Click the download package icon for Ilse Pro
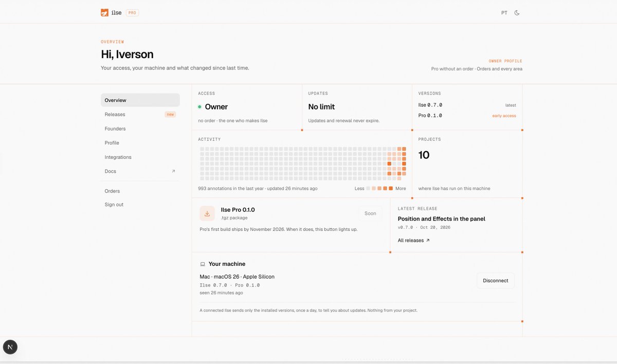Viewport: 617px width, 364px height. (x=207, y=213)
